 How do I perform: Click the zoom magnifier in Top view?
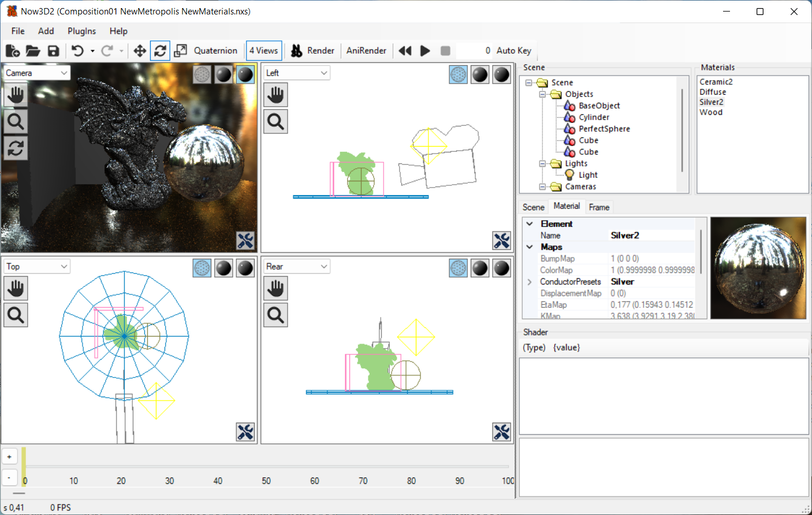point(16,315)
